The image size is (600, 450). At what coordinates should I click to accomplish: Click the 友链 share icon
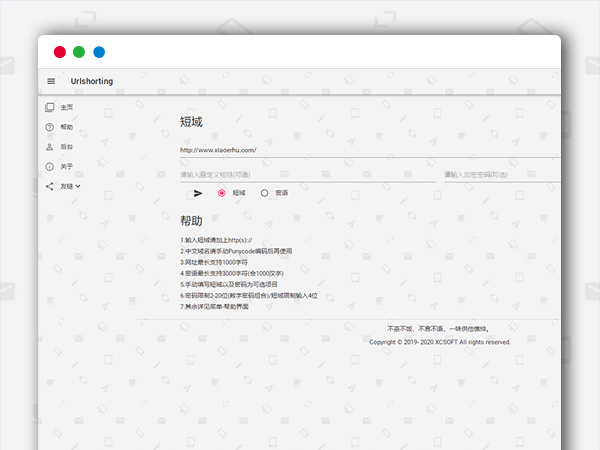point(50,186)
